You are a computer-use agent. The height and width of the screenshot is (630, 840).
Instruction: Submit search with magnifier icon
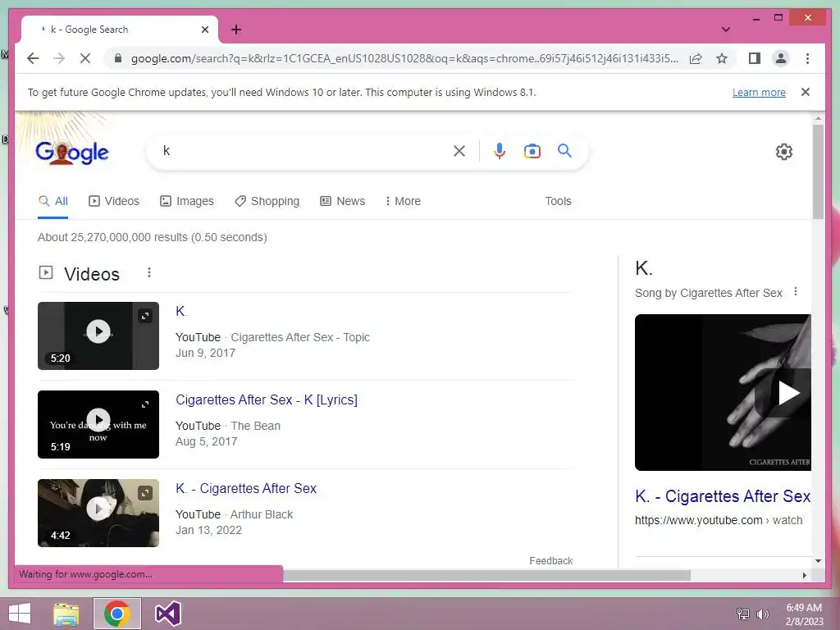pos(564,151)
